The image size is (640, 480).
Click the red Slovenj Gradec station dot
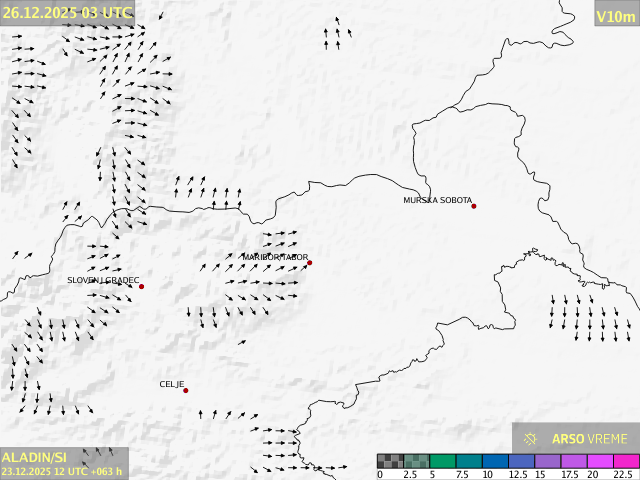[141, 287]
